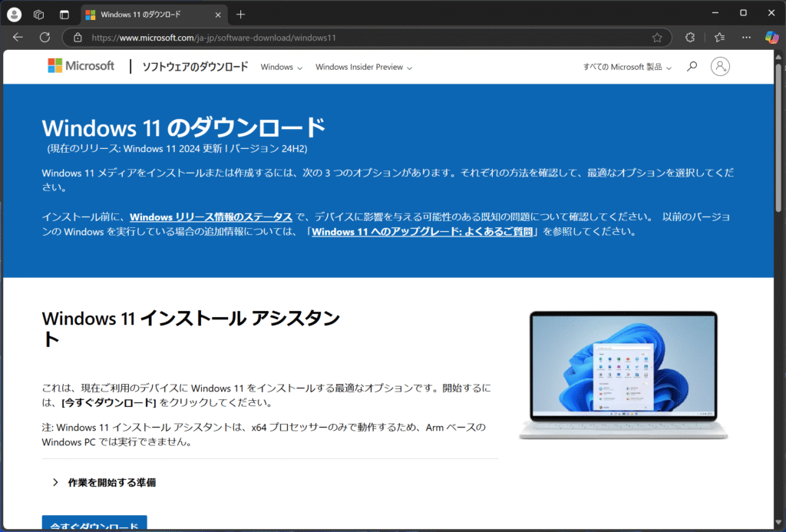
Task: Click the address bar URL field
Action: point(366,38)
